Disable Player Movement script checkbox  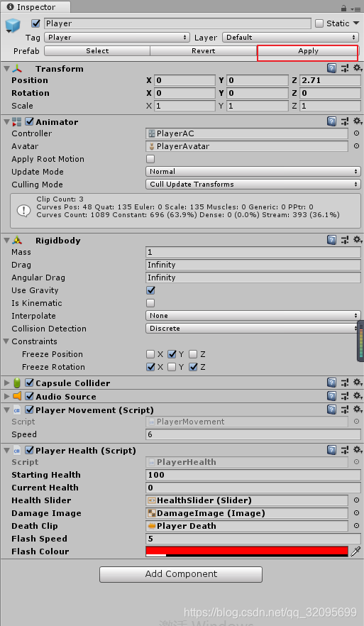point(29,410)
